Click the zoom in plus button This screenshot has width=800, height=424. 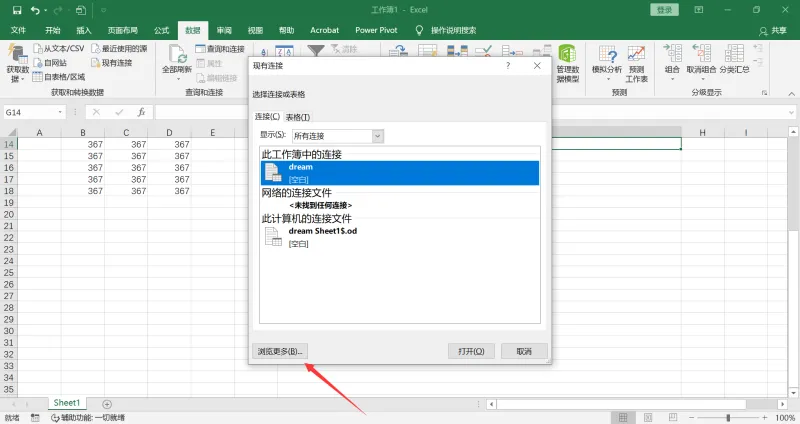point(764,418)
